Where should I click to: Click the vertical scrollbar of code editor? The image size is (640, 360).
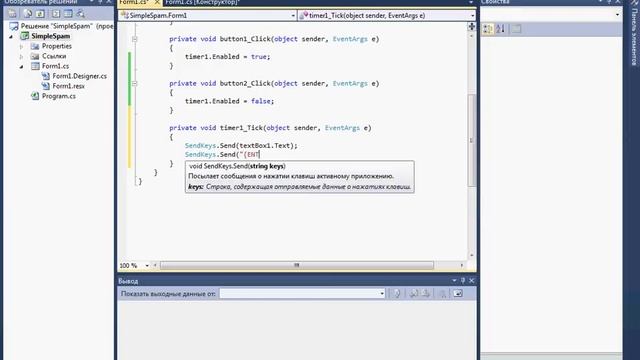471,140
